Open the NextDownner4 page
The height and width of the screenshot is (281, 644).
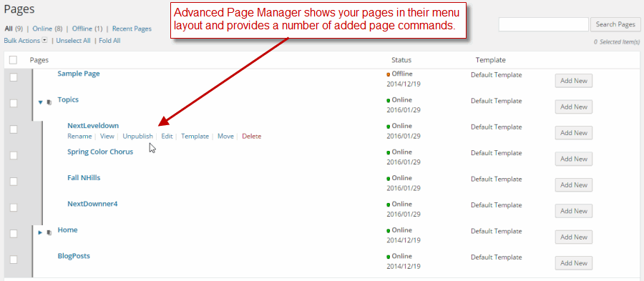(92, 204)
